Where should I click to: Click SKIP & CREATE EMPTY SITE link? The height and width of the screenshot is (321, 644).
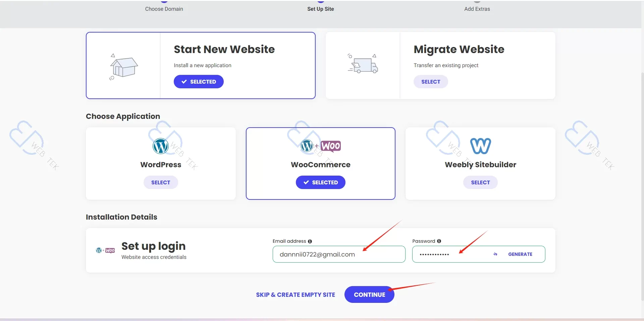[296, 294]
